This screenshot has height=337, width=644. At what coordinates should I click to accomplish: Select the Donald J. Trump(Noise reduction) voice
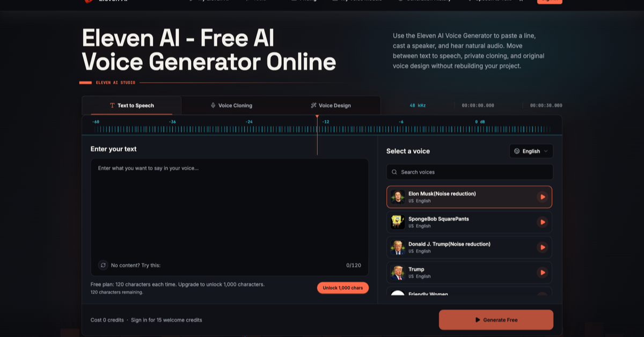pyautogui.click(x=469, y=247)
